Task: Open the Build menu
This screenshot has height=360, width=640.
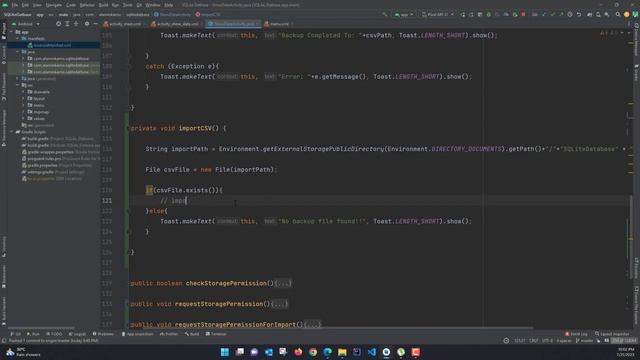Action: 103,5
